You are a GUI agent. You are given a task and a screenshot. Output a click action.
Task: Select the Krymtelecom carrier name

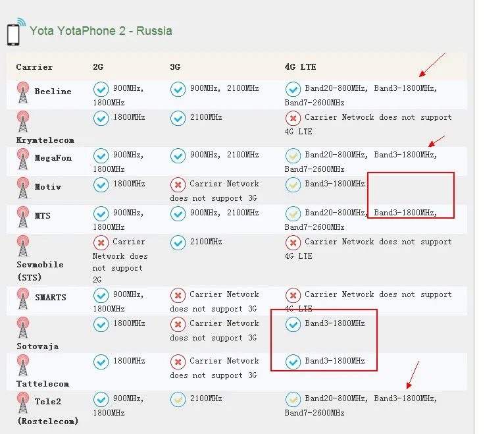[x=45, y=140]
